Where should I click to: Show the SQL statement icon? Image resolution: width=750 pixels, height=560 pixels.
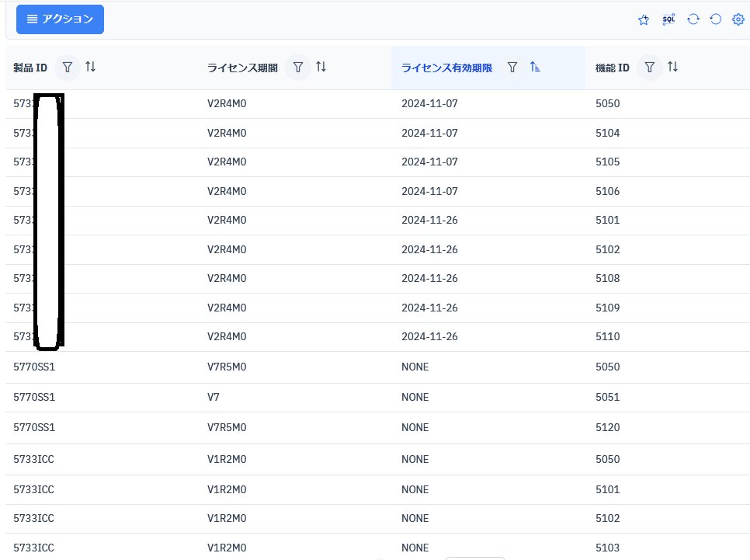click(x=668, y=19)
